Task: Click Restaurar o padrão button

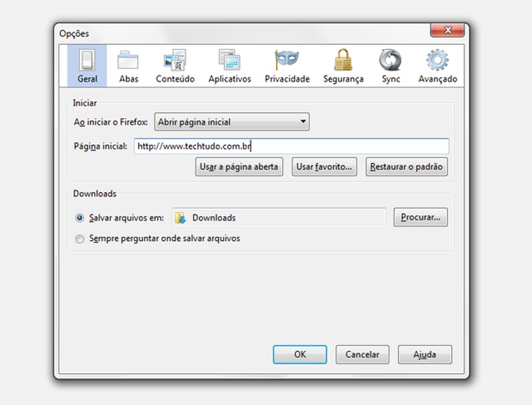Action: click(407, 167)
